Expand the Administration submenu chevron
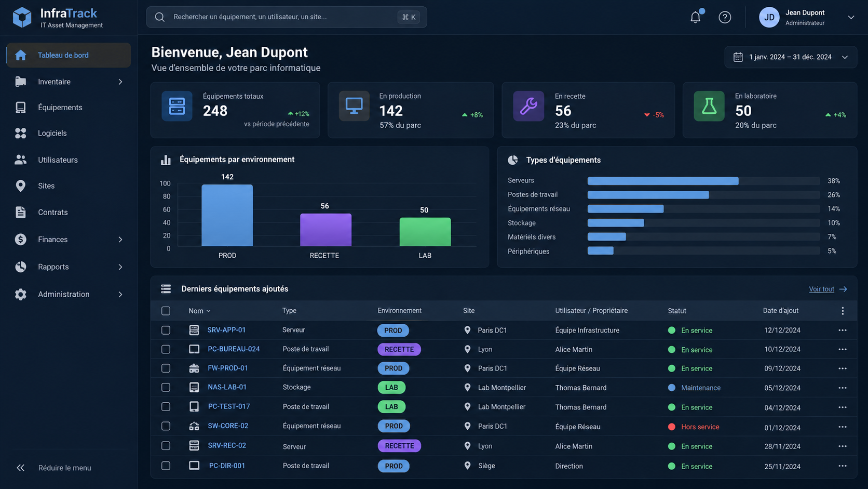868x489 pixels. (x=120, y=295)
